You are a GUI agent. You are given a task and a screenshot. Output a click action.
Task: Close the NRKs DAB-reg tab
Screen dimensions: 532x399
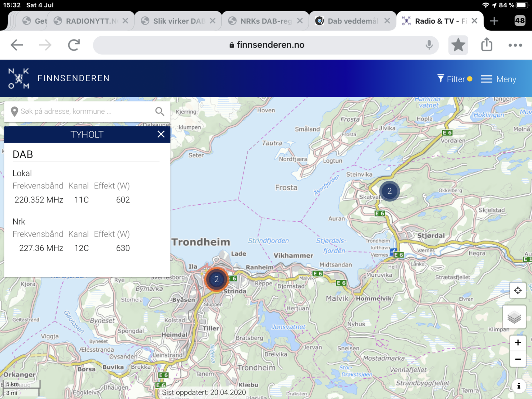pyautogui.click(x=300, y=21)
